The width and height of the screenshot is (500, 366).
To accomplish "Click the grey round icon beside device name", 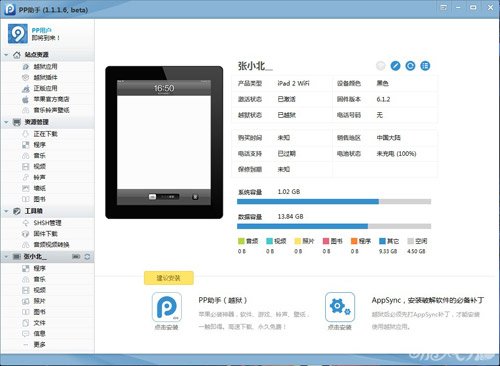I will click(x=380, y=66).
